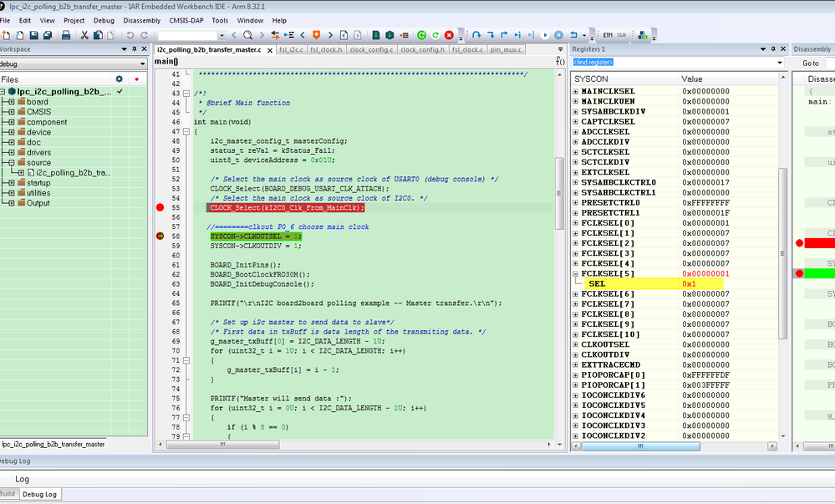
Task: Open the debug configuration dropdown
Action: (142, 64)
